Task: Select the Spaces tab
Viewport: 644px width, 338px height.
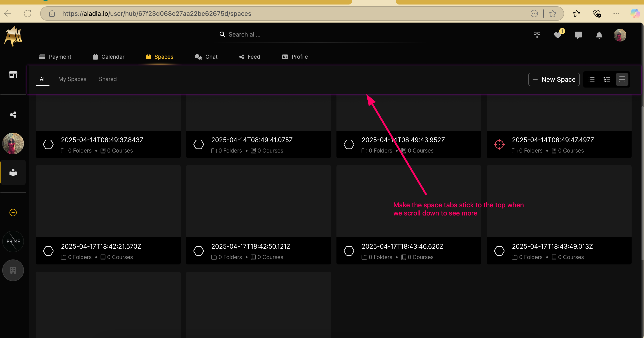Action: (159, 57)
